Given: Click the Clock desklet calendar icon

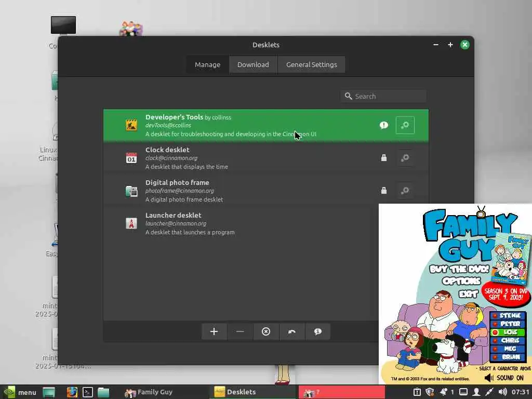Looking at the screenshot, I should [131, 158].
